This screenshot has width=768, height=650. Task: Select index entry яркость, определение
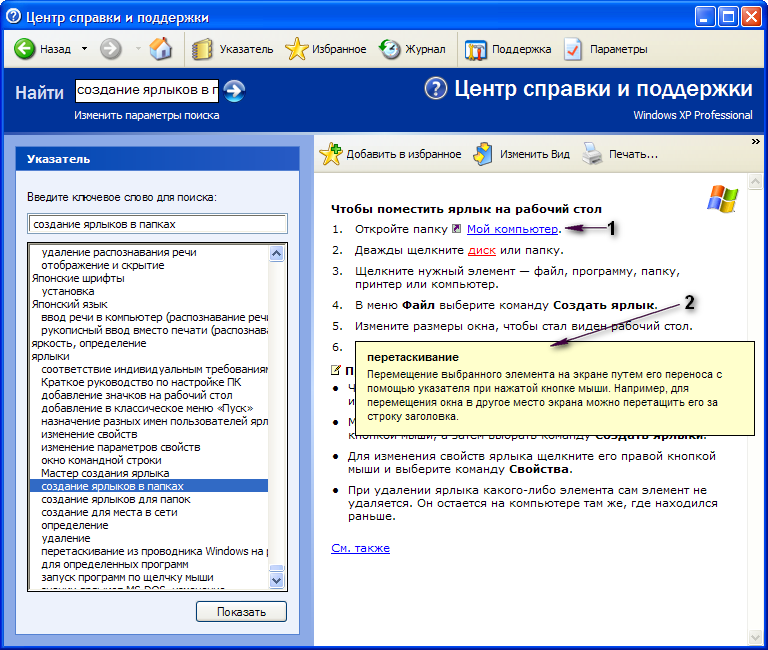point(89,343)
